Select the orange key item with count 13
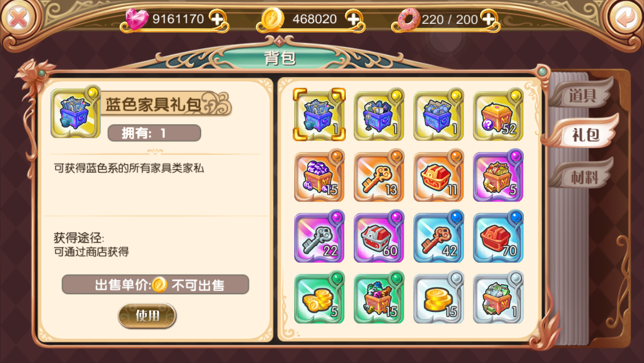Viewport: 644px width, 363px height. tap(379, 176)
